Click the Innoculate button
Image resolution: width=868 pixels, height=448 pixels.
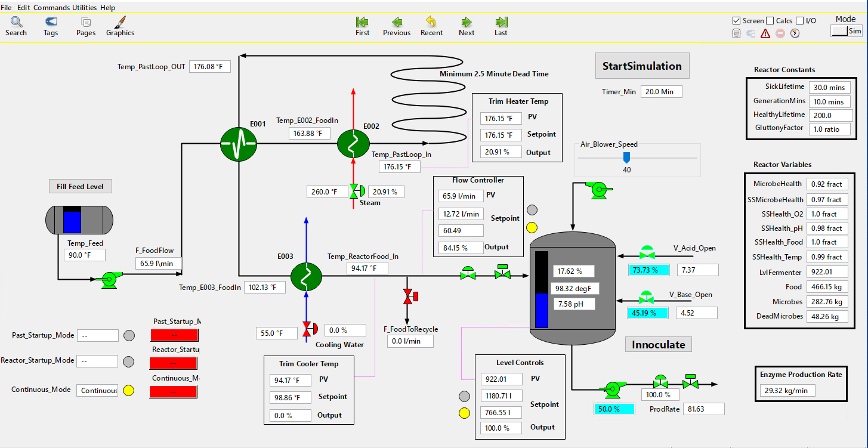coord(659,345)
